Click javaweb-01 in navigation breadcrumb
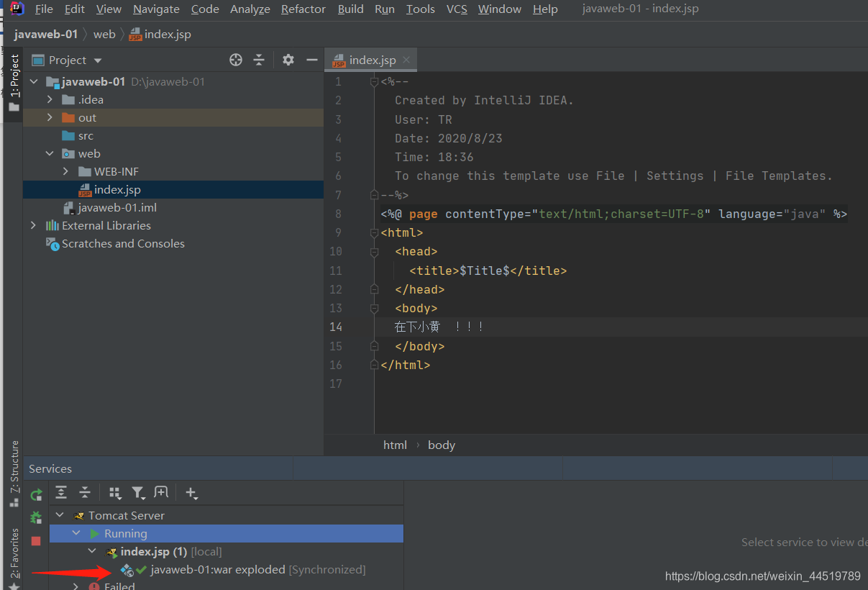Screen dimensions: 868x590 click(x=46, y=35)
